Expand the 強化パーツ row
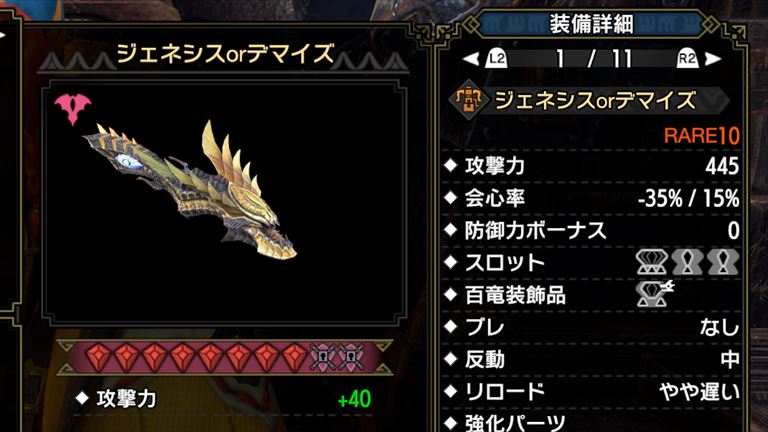Screen dimensions: 768x432 click(591, 422)
